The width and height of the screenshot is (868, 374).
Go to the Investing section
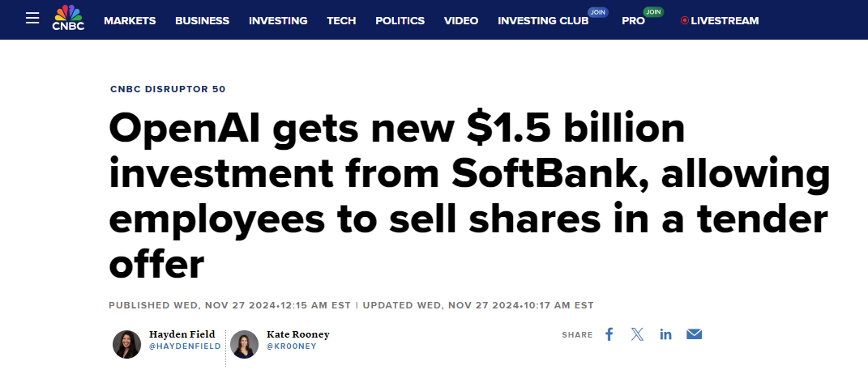point(278,20)
